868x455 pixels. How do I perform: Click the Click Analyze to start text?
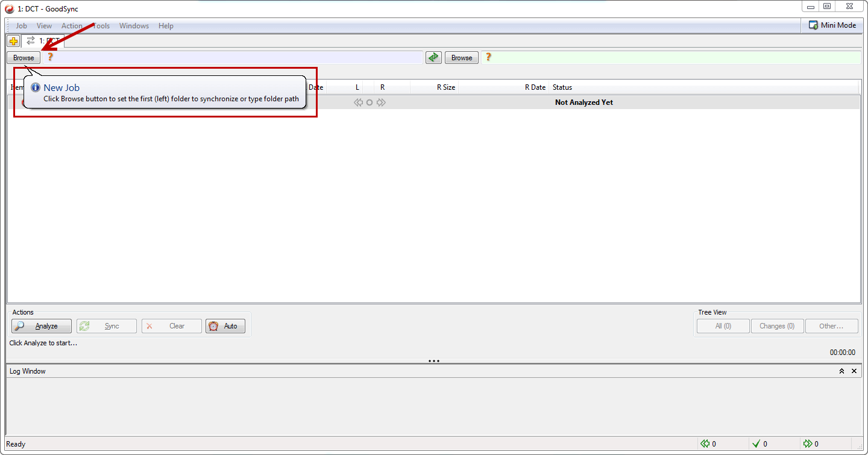pyautogui.click(x=43, y=343)
